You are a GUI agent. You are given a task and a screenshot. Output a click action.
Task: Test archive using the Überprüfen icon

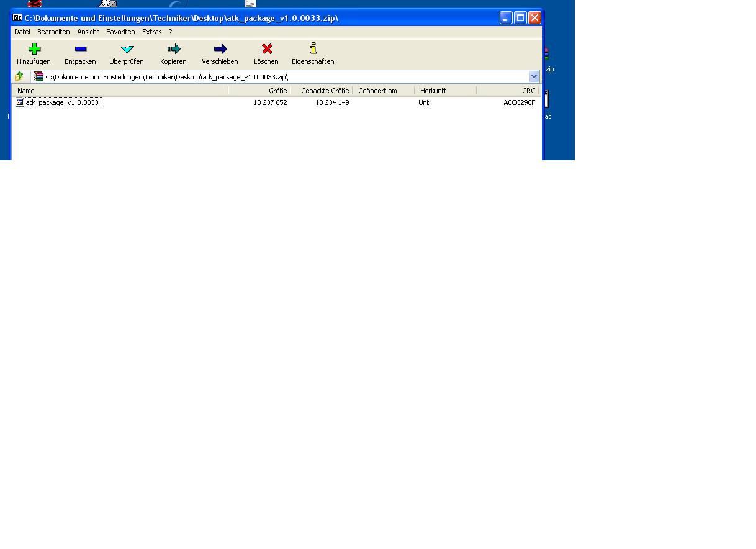click(x=127, y=49)
